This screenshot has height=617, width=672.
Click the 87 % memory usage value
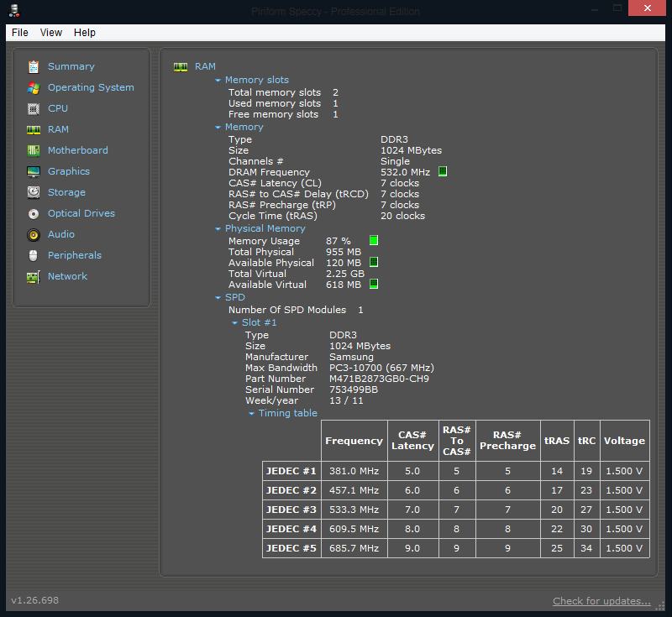(339, 241)
